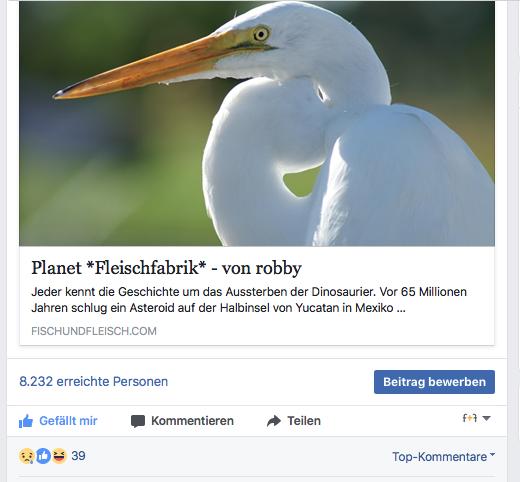Screen dimensions: 520x482
Task: Click the Beitrag bewerben button
Action: click(x=434, y=382)
